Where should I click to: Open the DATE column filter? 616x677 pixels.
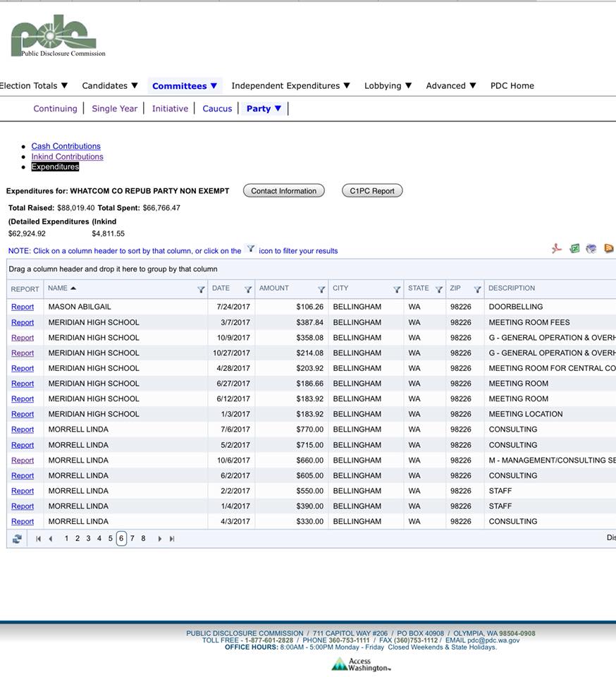pyautogui.click(x=248, y=289)
